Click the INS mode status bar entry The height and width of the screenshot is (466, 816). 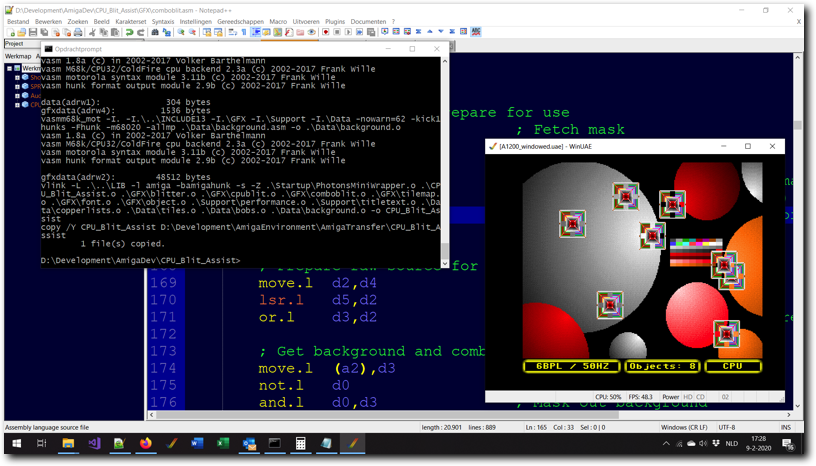(786, 427)
